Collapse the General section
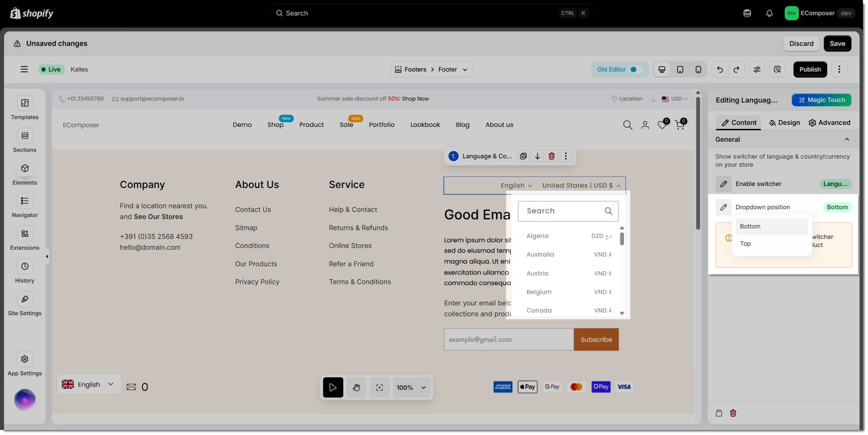This screenshot has width=868, height=435. (x=847, y=139)
